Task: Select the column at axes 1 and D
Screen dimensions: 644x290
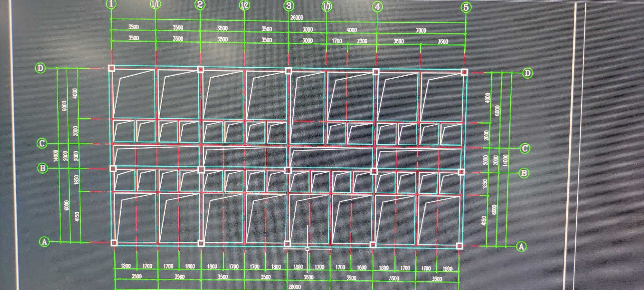Action: click(111, 68)
